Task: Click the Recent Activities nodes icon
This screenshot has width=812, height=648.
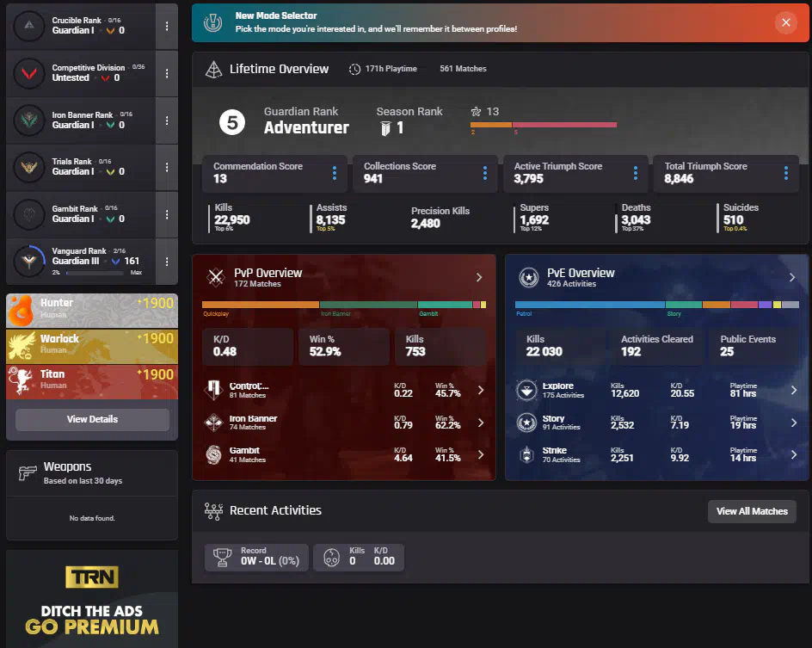Action: click(213, 510)
